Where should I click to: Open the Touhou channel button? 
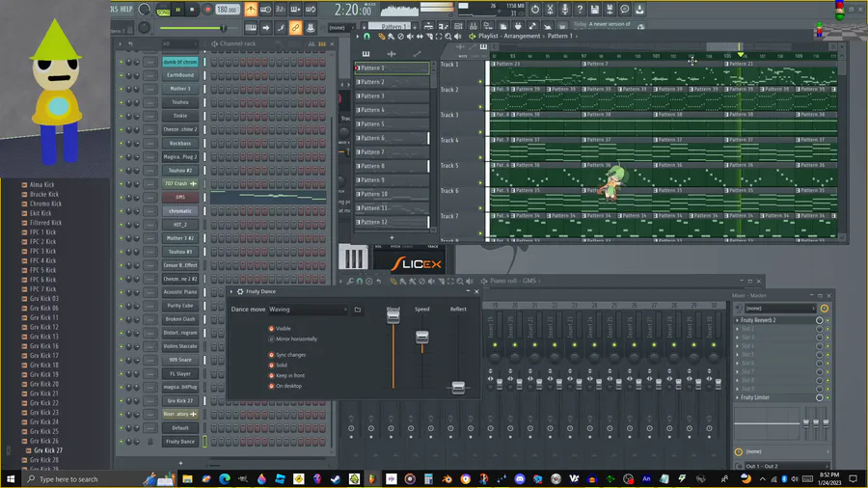[x=180, y=102]
